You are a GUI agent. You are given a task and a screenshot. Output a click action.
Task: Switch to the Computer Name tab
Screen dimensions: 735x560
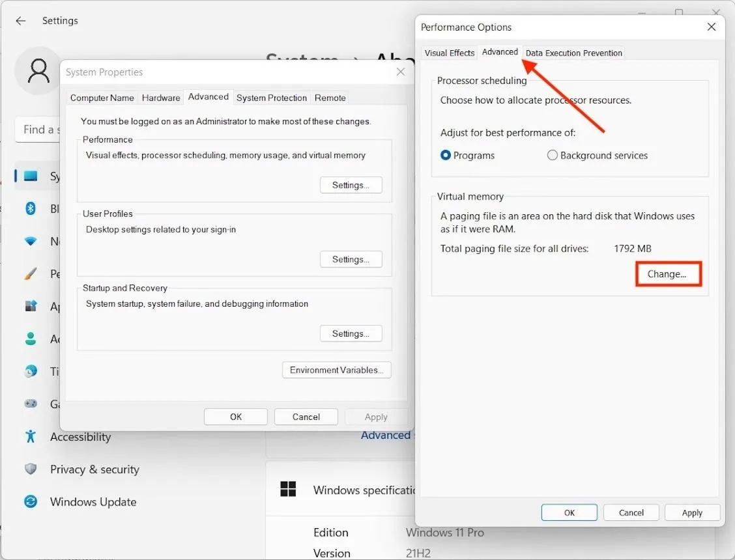102,98
